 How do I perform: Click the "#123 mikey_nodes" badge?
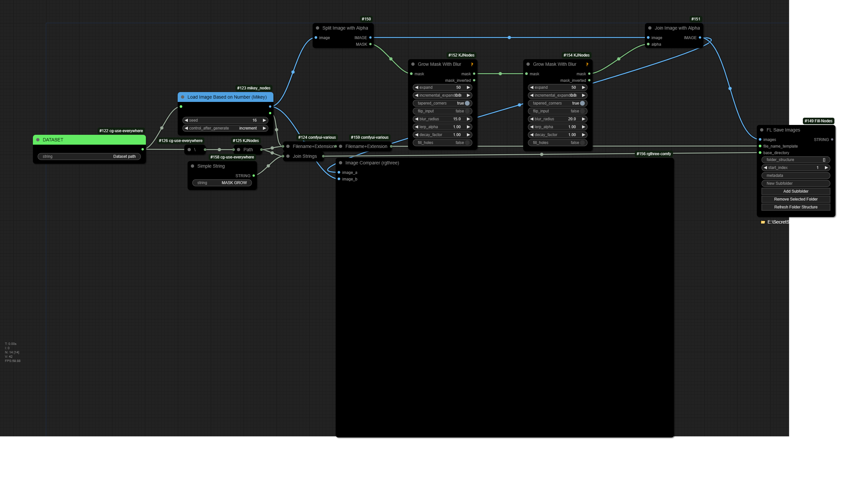tap(254, 88)
